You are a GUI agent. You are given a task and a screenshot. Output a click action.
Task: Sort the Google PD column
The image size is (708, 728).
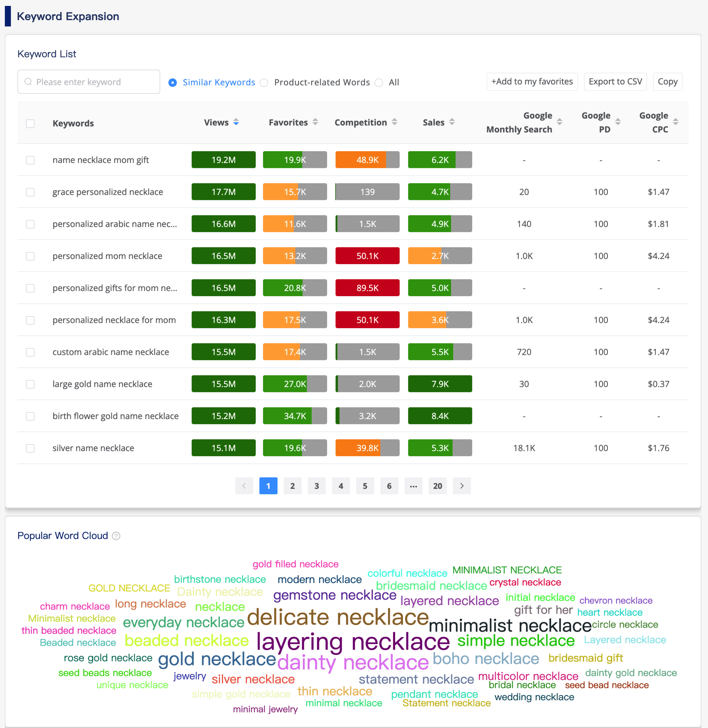[x=618, y=122]
